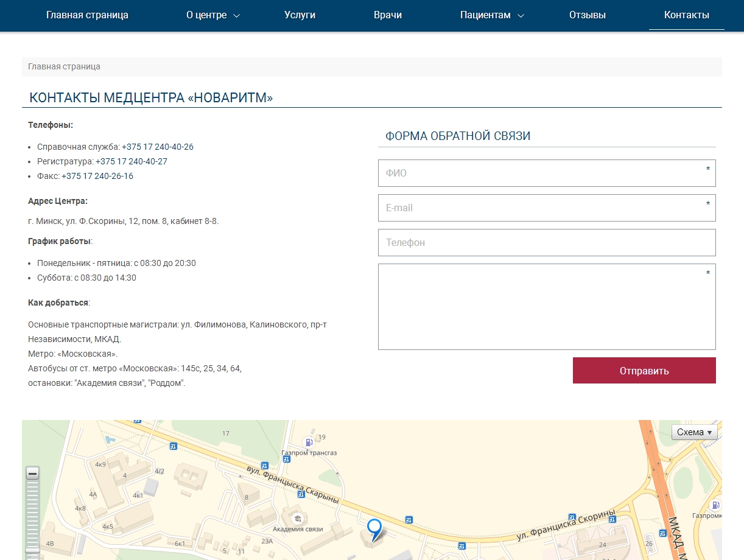Click the gas station icon near МКАД
The image size is (744, 560).
tap(715, 505)
